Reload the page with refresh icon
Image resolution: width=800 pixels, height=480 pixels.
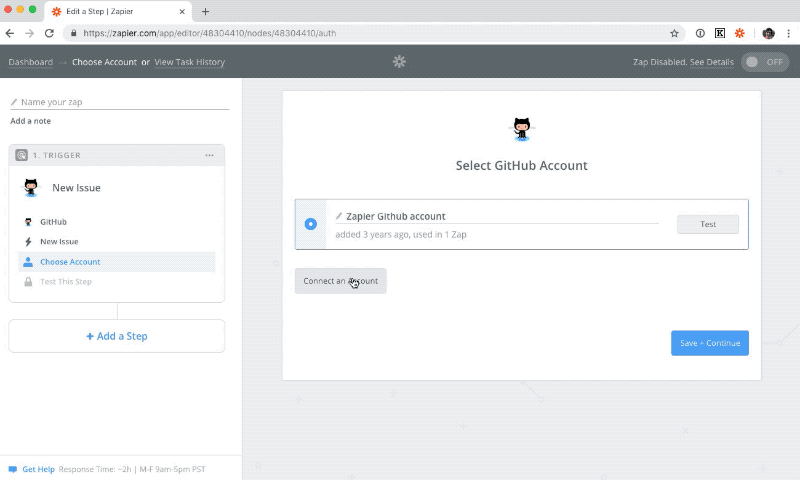49,33
